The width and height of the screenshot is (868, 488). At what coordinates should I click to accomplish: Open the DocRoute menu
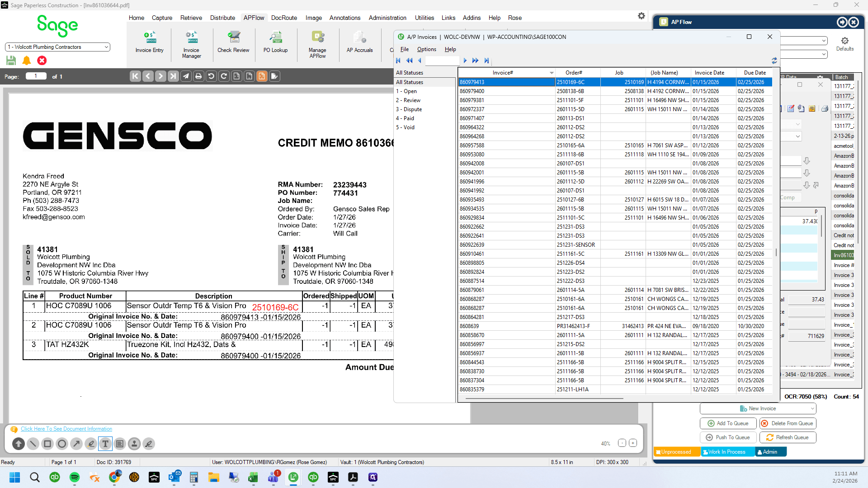tap(284, 18)
